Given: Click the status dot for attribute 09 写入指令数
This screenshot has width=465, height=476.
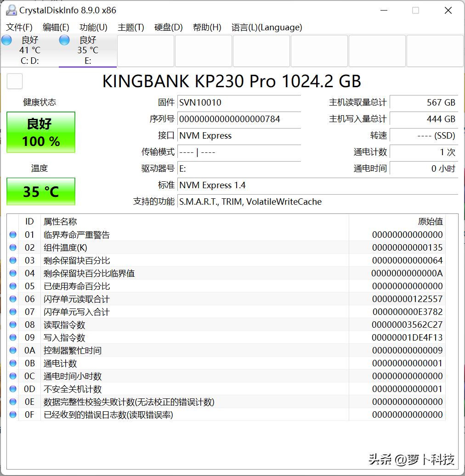Looking at the screenshot, I should coord(13,337).
